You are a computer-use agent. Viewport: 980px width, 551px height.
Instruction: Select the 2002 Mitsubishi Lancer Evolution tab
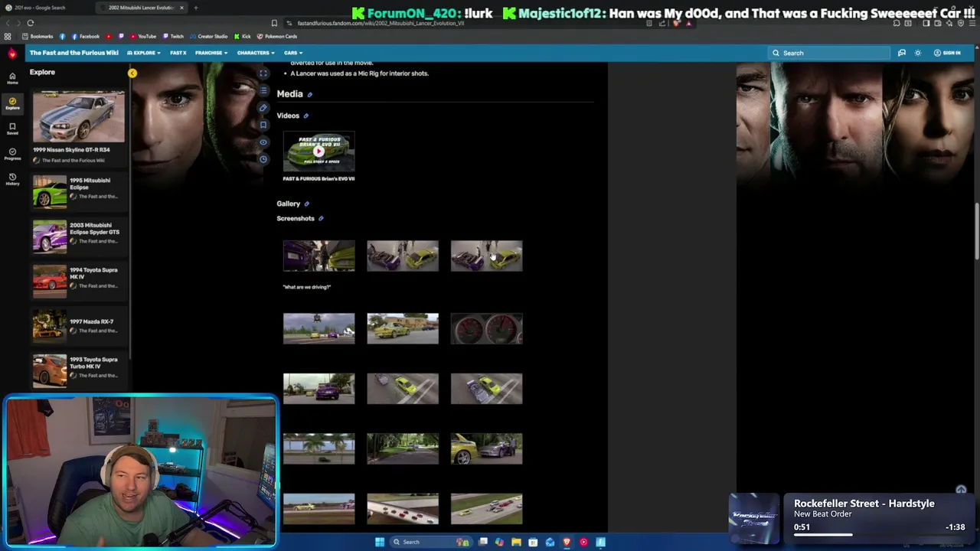coord(141,8)
